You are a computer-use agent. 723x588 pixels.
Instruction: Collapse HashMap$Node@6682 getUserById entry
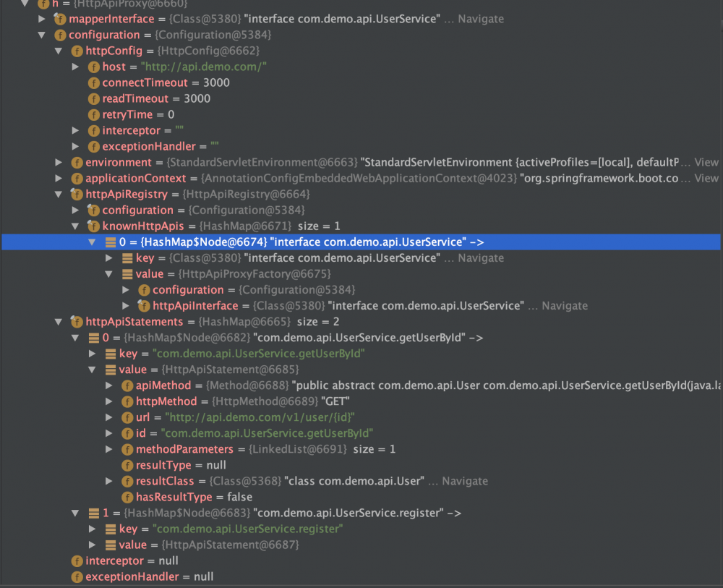tap(75, 338)
